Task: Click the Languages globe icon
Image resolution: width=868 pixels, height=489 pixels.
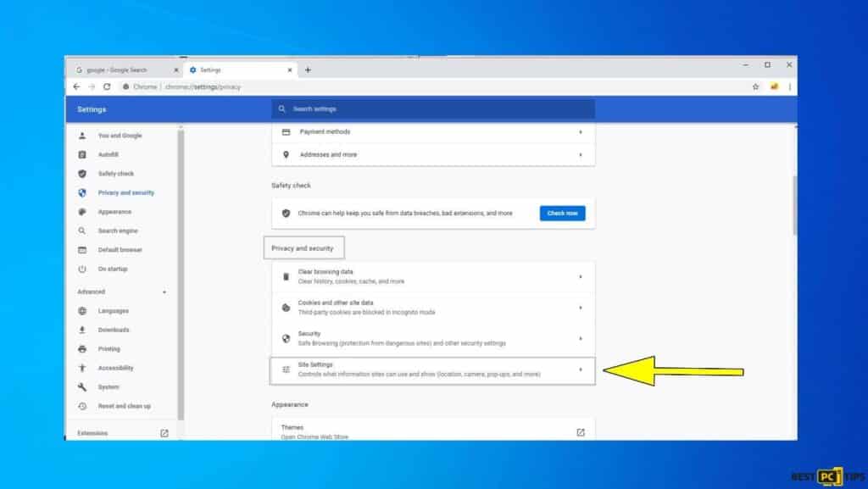Action: pyautogui.click(x=82, y=311)
